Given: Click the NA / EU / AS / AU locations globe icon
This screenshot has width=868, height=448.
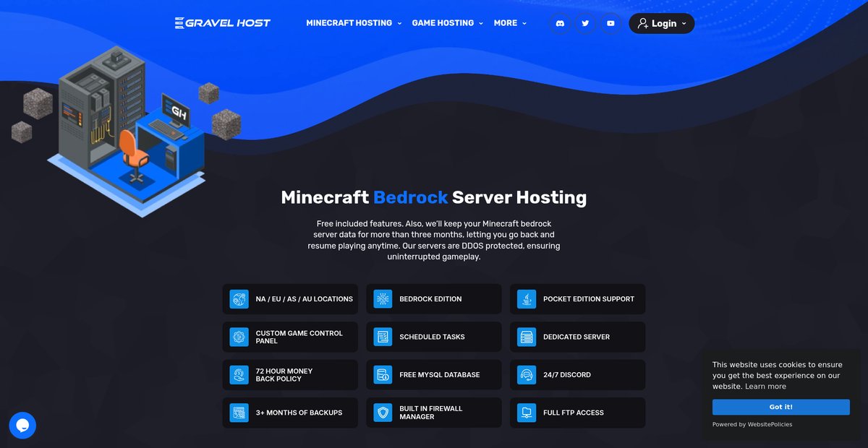Looking at the screenshot, I should click(239, 299).
